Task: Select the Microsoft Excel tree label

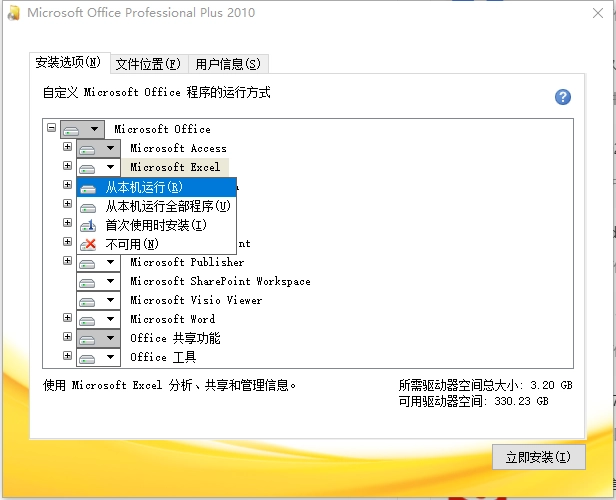Action: point(175,167)
